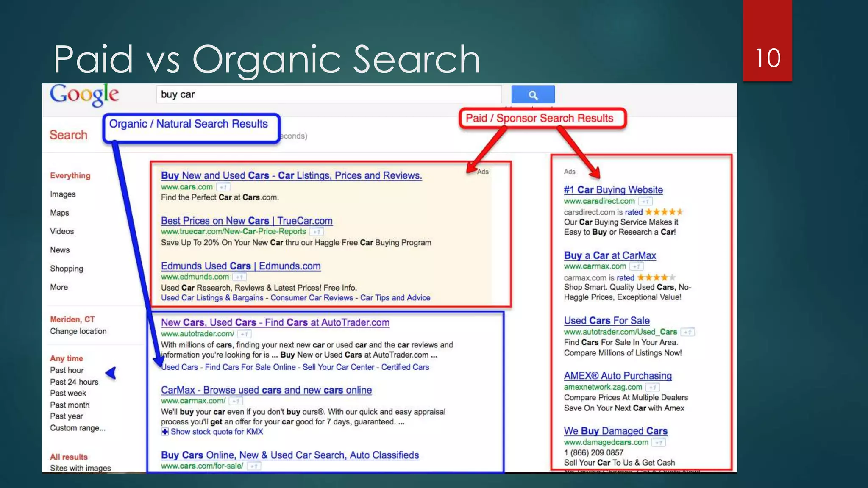868x488 pixels.
Task: Select Sites with images option
Action: point(81,468)
